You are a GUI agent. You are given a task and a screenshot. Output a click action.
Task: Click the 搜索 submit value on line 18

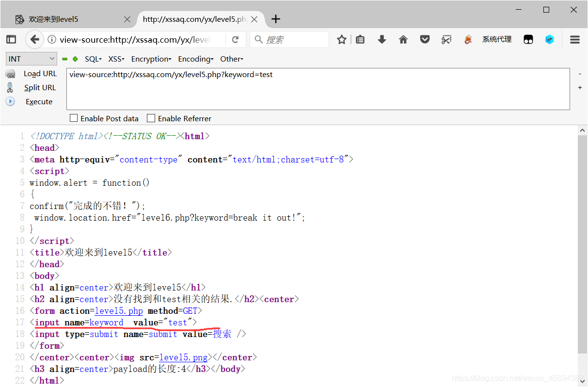coord(222,334)
